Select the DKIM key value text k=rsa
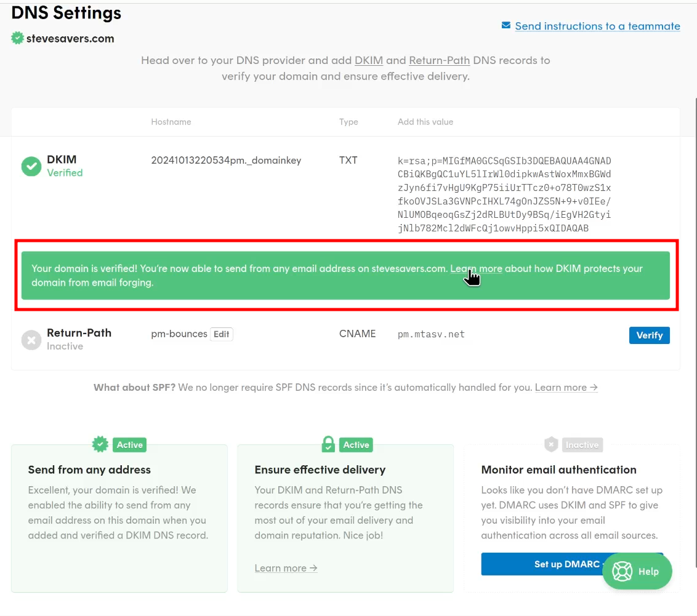 504,194
